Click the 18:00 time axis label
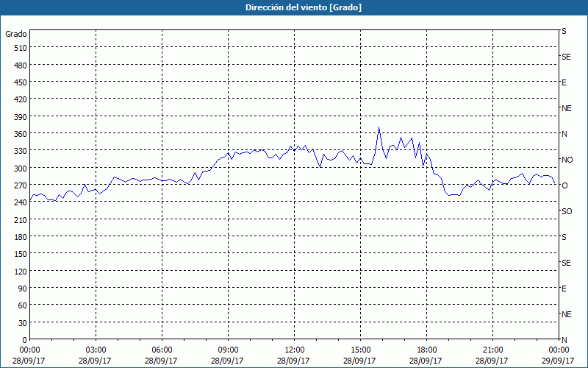Screen dimensions: 588x368 point(427,350)
